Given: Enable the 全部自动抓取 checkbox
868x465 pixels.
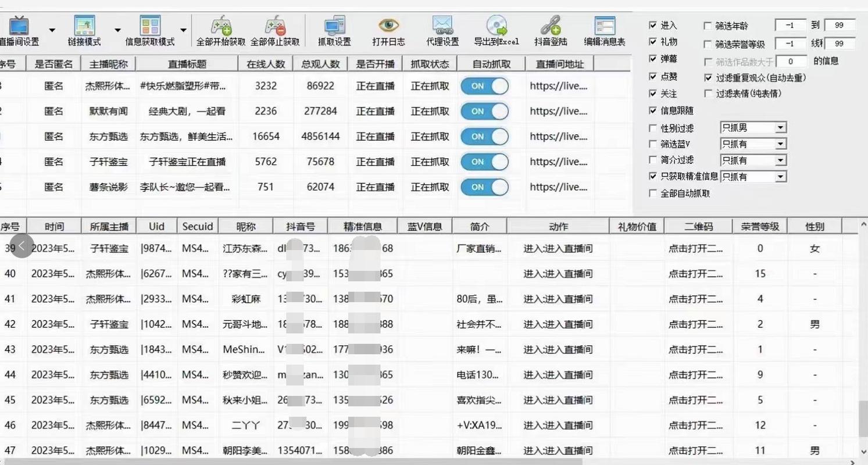Looking at the screenshot, I should point(653,194).
